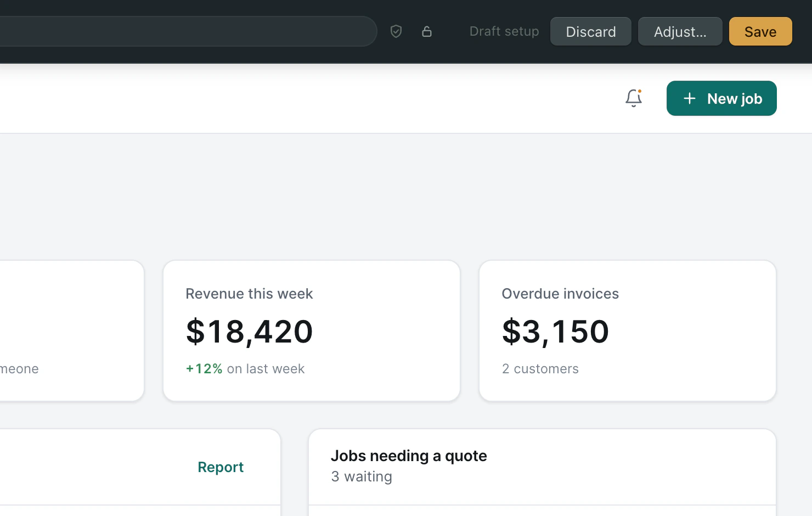Click the $18,420 revenue value

[250, 332]
